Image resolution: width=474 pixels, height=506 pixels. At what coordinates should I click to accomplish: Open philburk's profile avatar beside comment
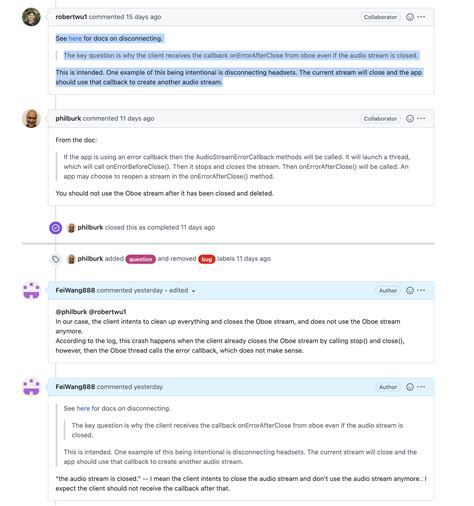tap(31, 119)
